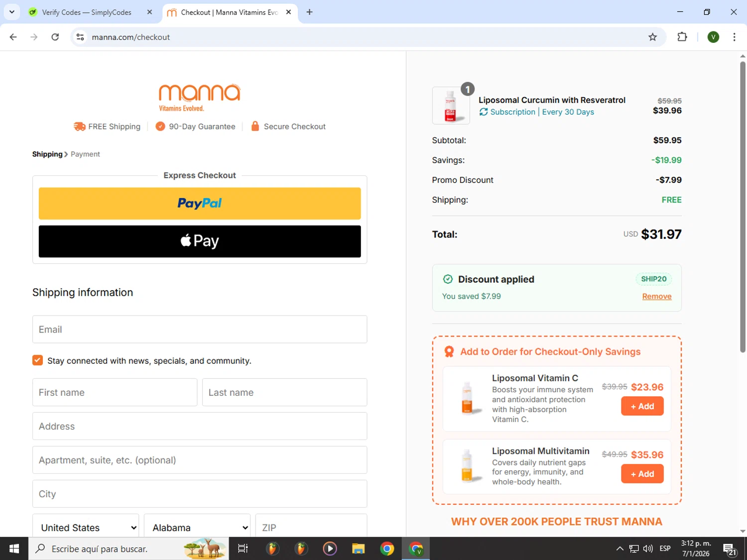747x560 pixels.
Task: Click into the Address field
Action: click(x=200, y=426)
